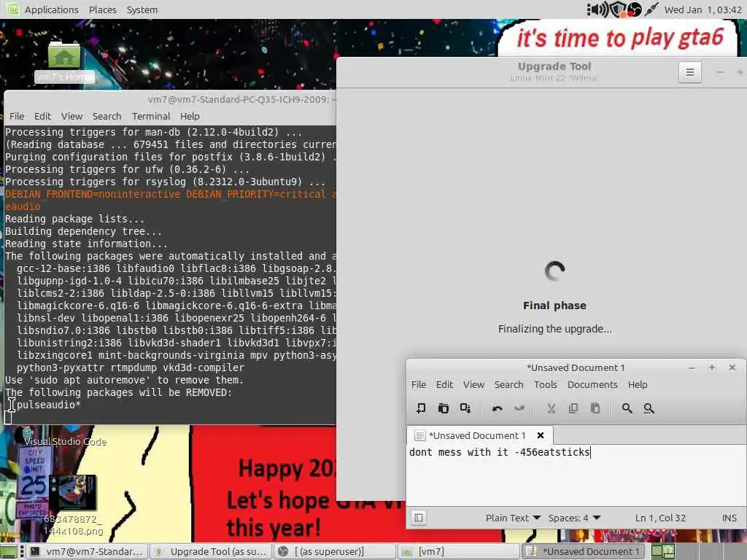Click the Save document icon in text editor toolbar
Screen dimensions: 747x560
(465, 408)
